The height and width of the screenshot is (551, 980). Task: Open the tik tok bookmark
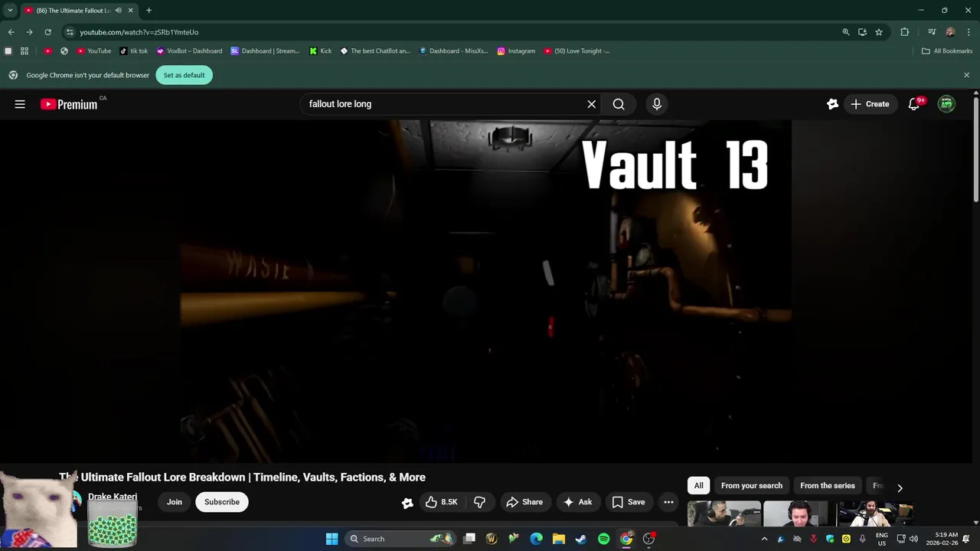[134, 51]
